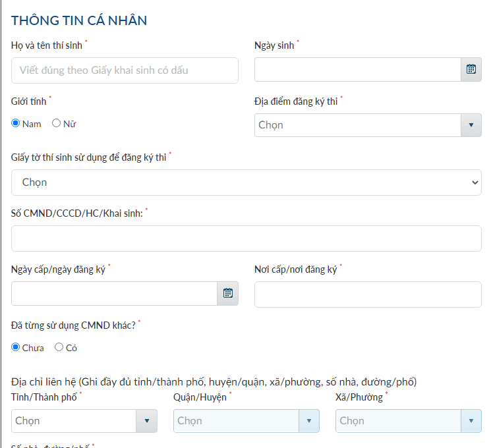Click the THÔNG TIN CÁ NHÂN heading
The width and height of the screenshot is (491, 448).
coord(79,20)
